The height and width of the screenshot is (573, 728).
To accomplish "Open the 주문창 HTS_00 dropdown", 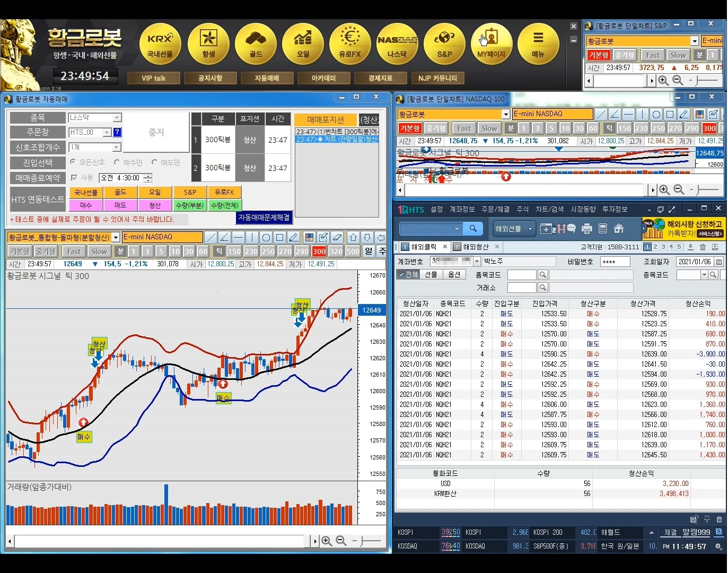I will [107, 132].
